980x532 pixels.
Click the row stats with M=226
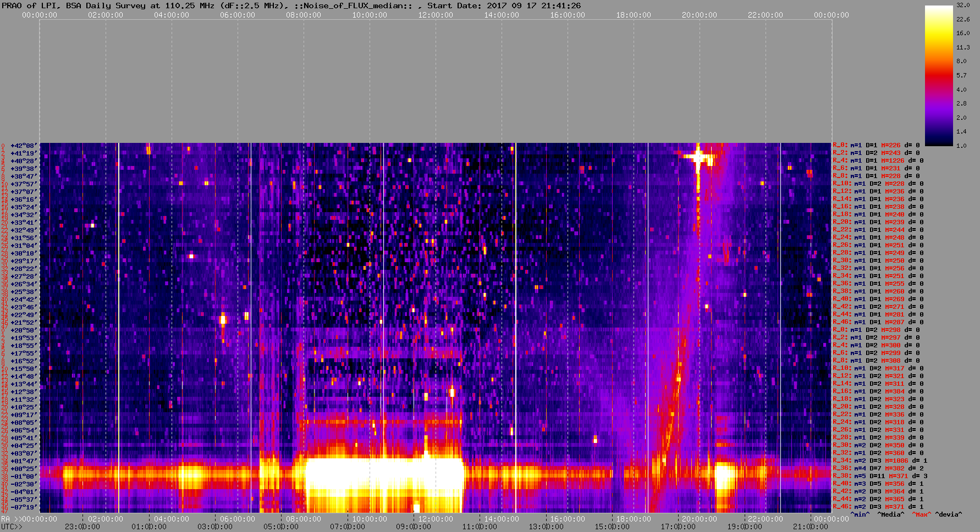pos(876,145)
